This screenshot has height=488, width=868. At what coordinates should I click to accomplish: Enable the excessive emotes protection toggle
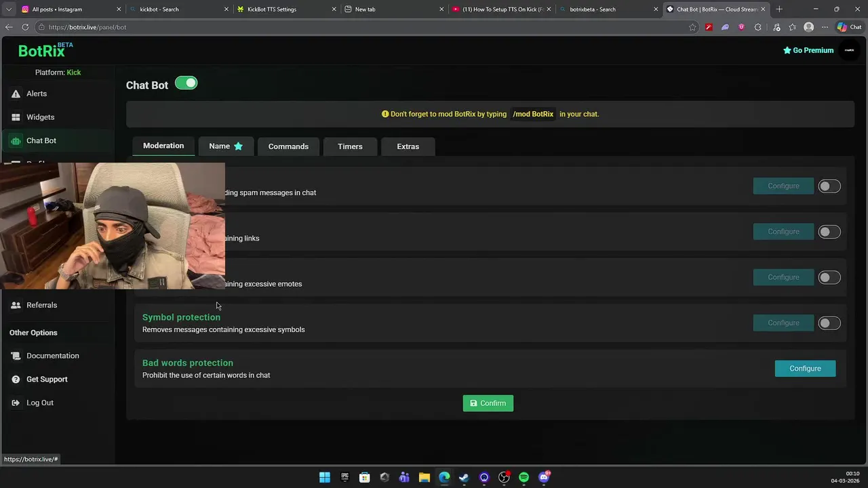[829, 277]
